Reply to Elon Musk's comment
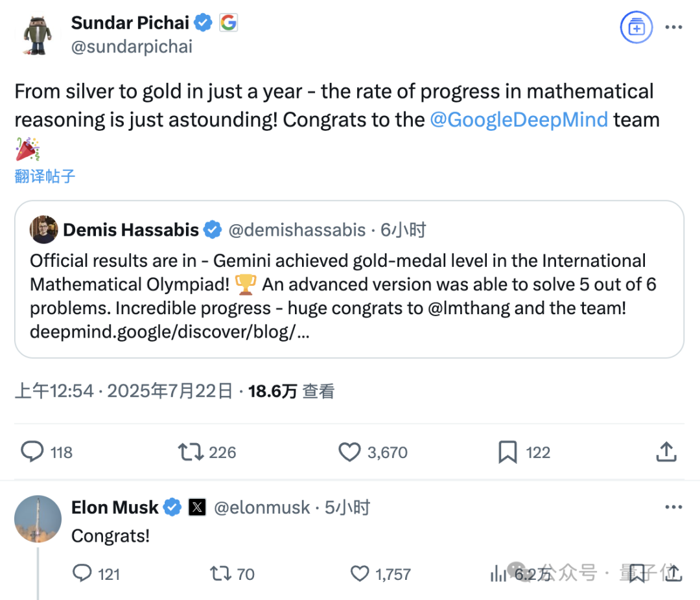700x600 pixels. pos(82,573)
